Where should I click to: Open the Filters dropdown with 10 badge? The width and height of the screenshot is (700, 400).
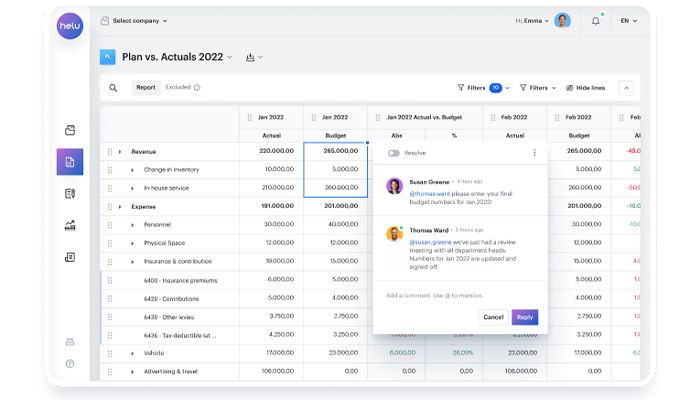pos(483,88)
